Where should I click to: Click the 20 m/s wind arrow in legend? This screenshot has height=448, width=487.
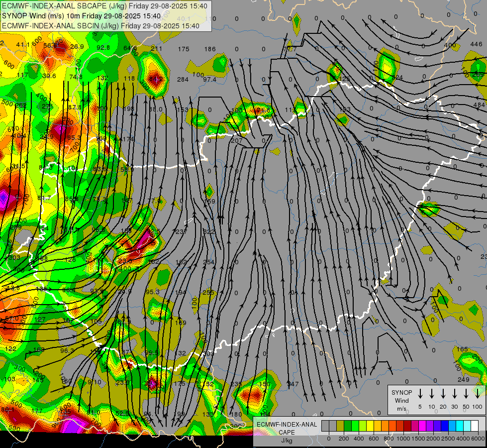(443, 394)
